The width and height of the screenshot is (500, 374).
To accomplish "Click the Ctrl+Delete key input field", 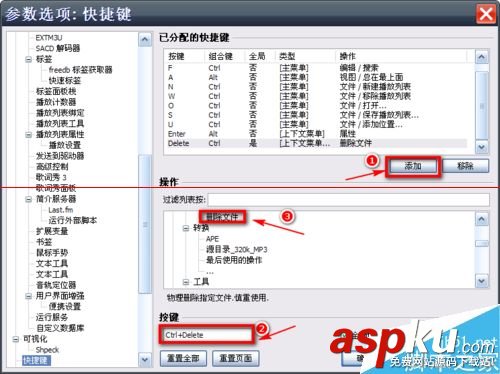I will 207,335.
